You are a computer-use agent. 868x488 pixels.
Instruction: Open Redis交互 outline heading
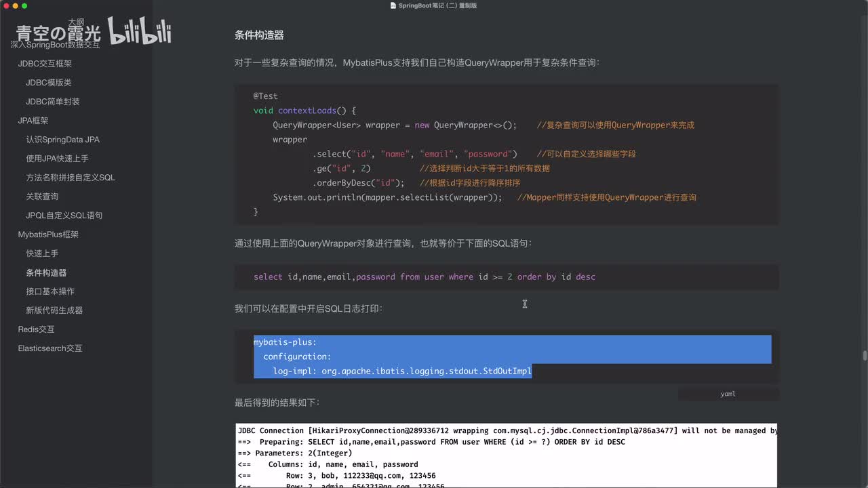pyautogui.click(x=36, y=329)
